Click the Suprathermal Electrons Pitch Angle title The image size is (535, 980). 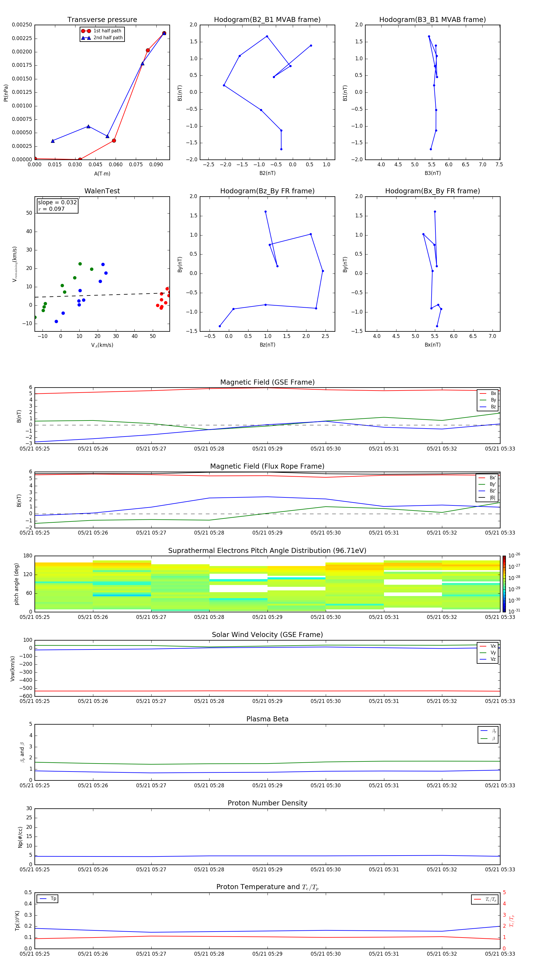[267, 551]
